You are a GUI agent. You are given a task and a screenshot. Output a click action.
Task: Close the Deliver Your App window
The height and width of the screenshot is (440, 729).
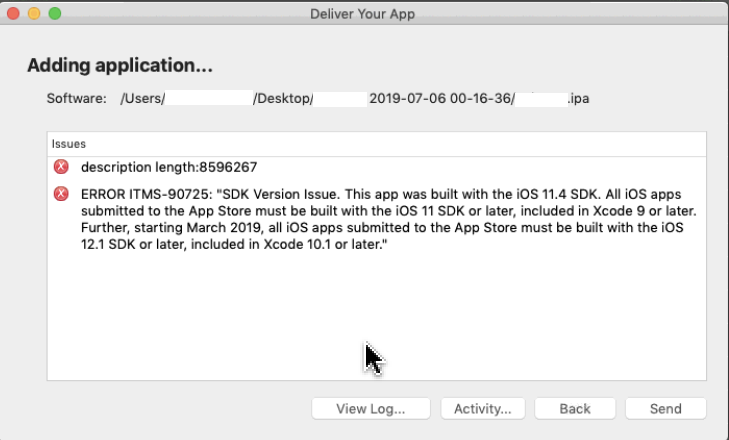tap(14, 14)
